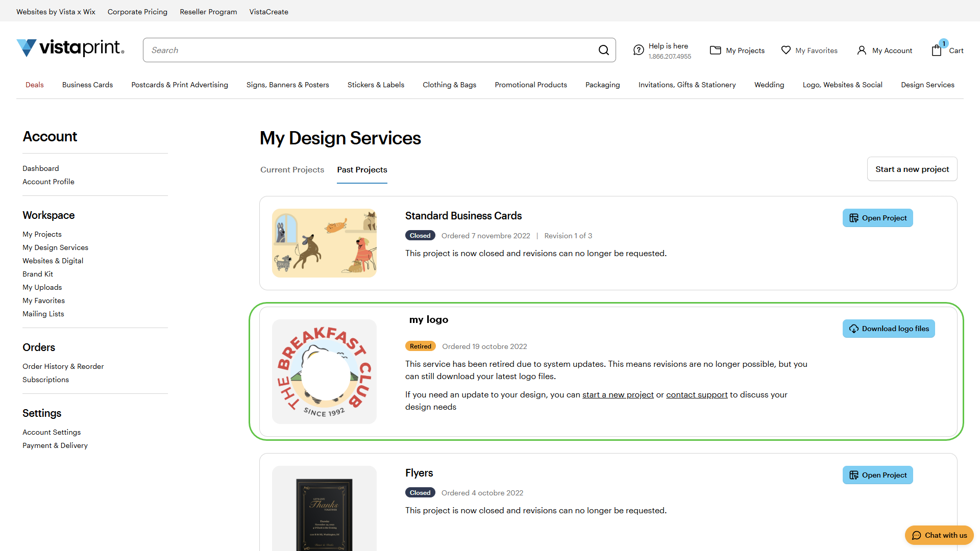Open the Deals menu
Viewport: 980px width, 551px height.
coord(35,85)
